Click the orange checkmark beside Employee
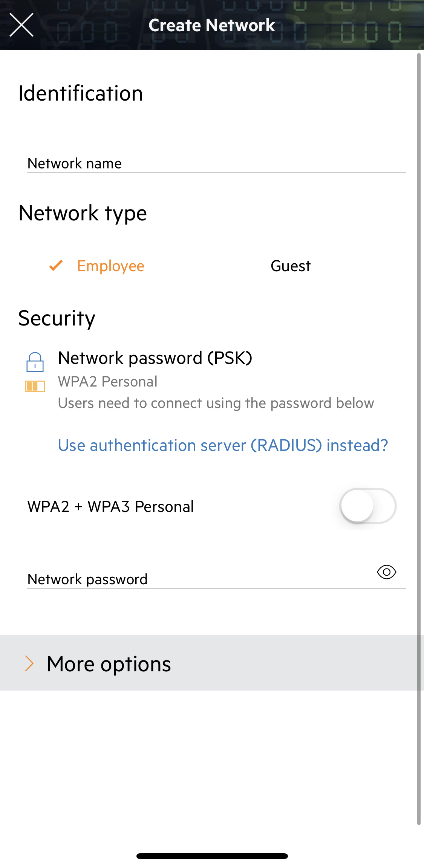The height and width of the screenshot is (868, 424). 56,266
